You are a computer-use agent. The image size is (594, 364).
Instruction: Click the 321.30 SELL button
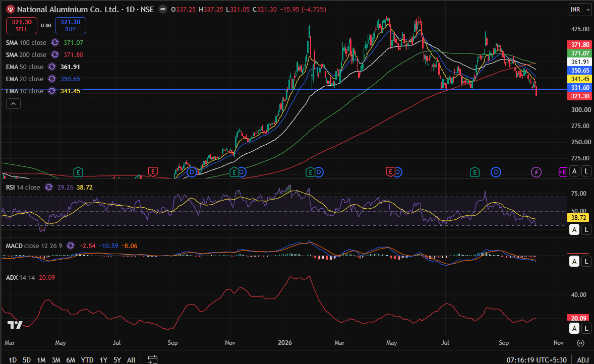click(x=22, y=25)
